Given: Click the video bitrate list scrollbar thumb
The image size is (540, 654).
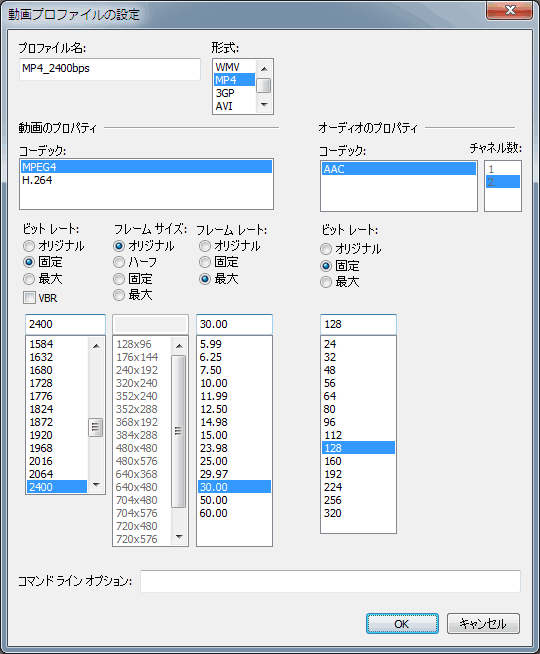Looking at the screenshot, I should [96, 427].
